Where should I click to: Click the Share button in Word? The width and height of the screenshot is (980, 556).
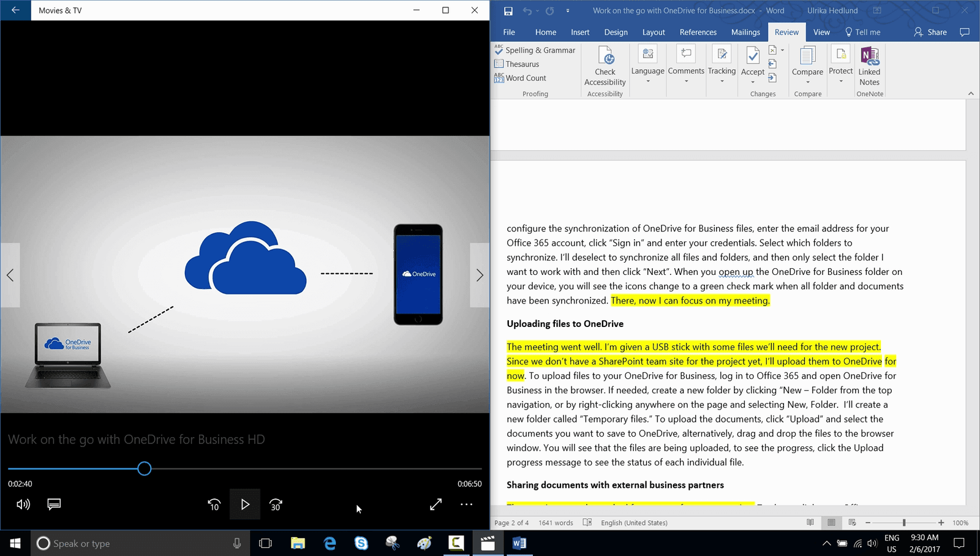click(930, 32)
